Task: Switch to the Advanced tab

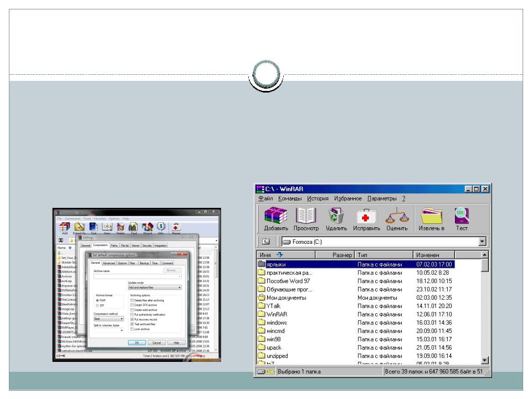Action: (109, 263)
